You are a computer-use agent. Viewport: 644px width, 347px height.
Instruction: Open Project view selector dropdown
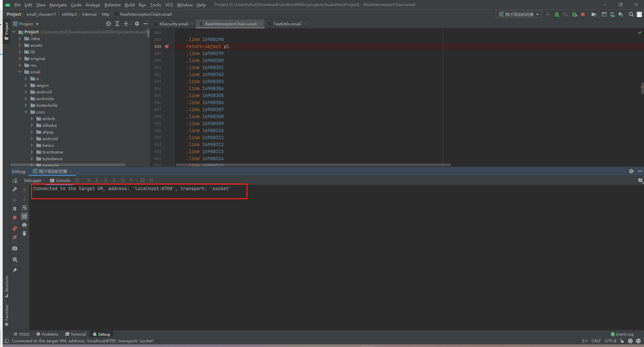click(x=26, y=24)
